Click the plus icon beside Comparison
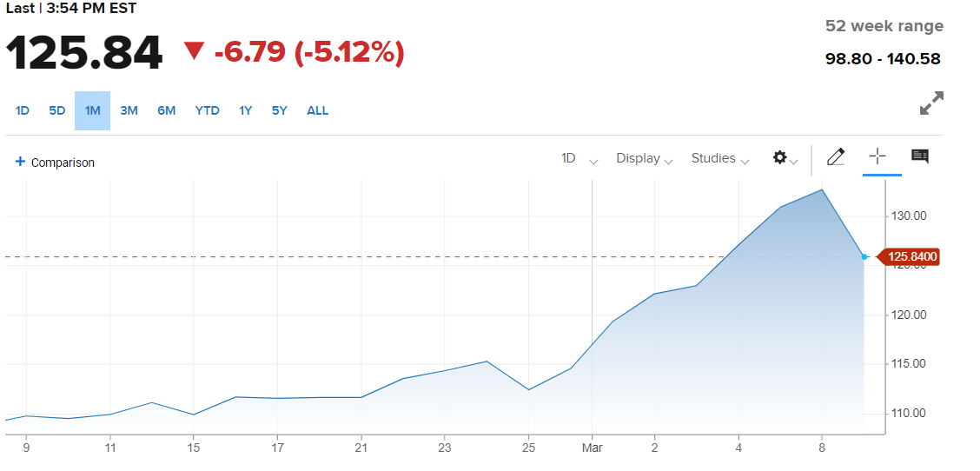 tap(20, 162)
